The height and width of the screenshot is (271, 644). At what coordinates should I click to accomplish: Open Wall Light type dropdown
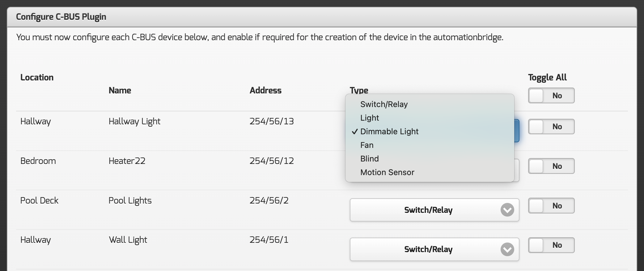pyautogui.click(x=428, y=249)
